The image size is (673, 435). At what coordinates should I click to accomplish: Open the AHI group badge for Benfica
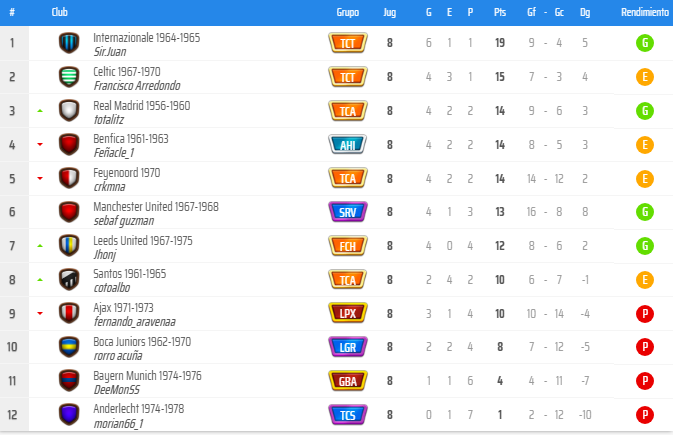(x=348, y=145)
